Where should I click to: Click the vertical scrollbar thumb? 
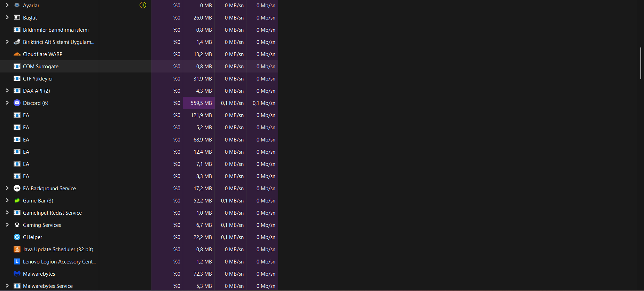(x=641, y=63)
